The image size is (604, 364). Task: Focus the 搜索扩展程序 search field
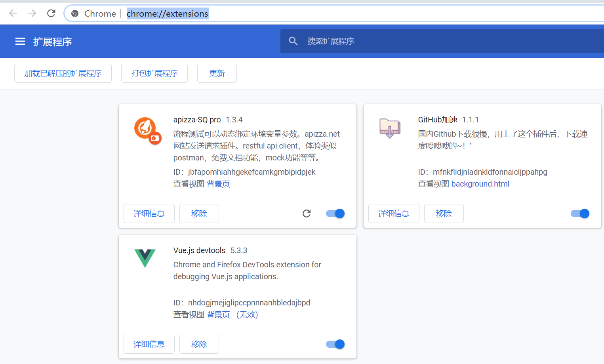pos(442,41)
